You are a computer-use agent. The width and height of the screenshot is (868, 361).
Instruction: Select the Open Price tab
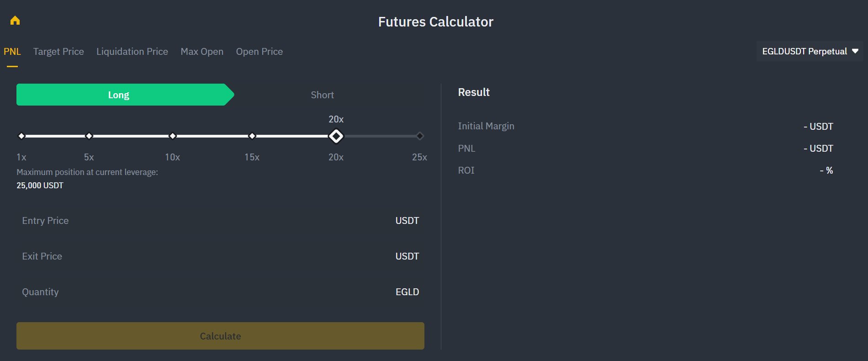pos(259,52)
